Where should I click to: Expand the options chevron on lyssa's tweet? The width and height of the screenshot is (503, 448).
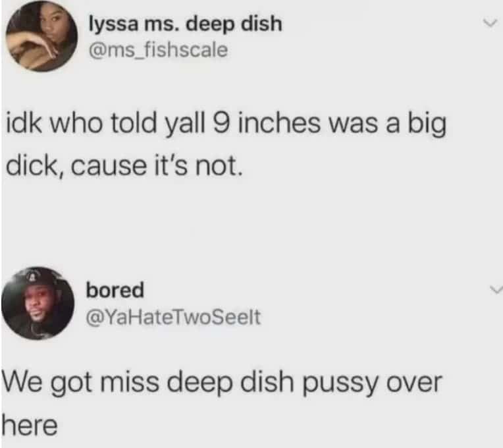tap(490, 23)
